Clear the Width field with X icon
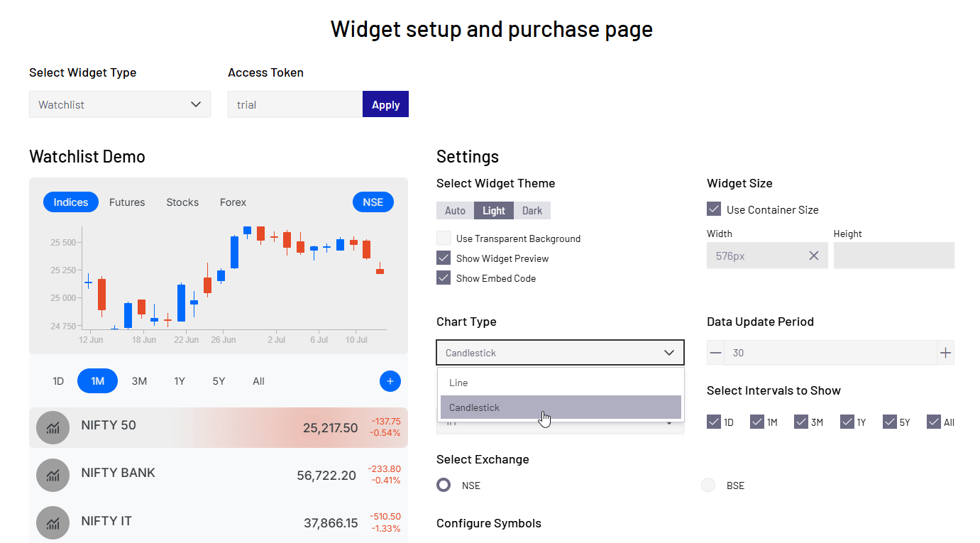The image size is (980, 543). [814, 256]
